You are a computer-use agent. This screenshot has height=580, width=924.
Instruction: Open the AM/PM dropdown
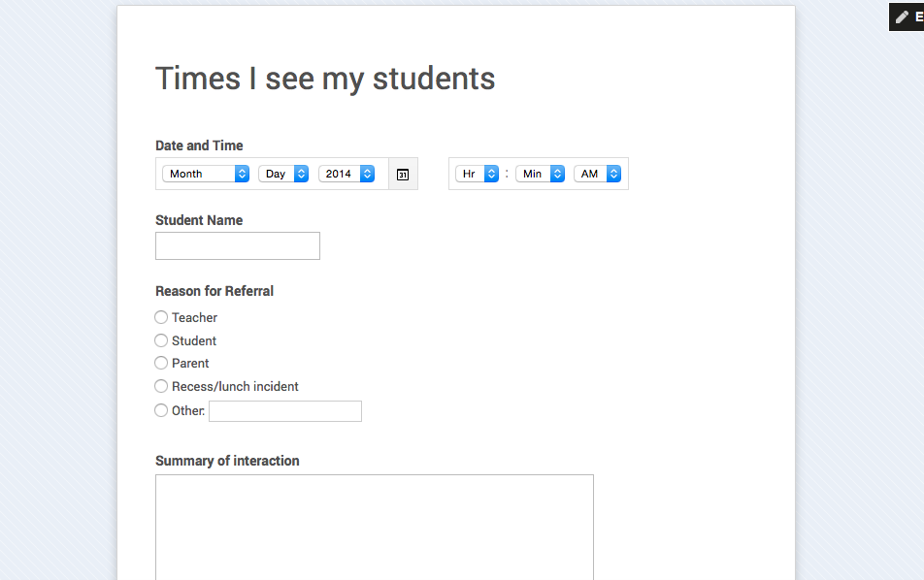[597, 174]
